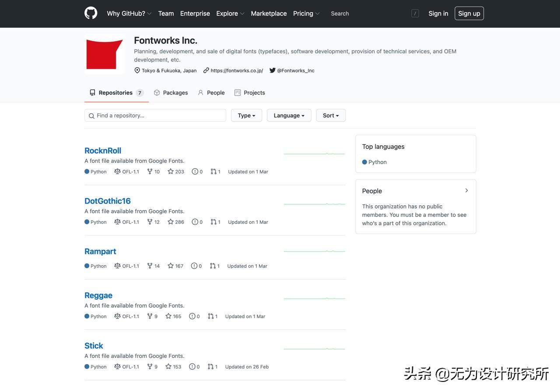This screenshot has width=560, height=392.
Task: Open the Fontworks Inc. red avatar image
Action: click(104, 54)
